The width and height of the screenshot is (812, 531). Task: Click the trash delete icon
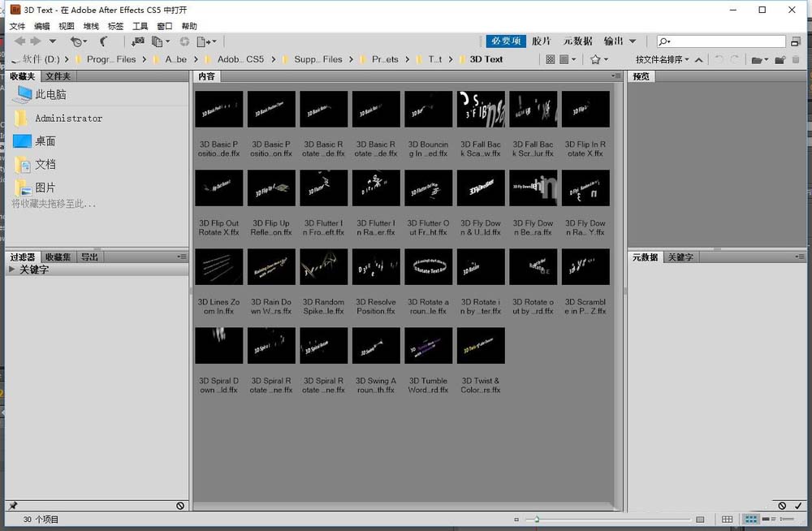point(796,59)
